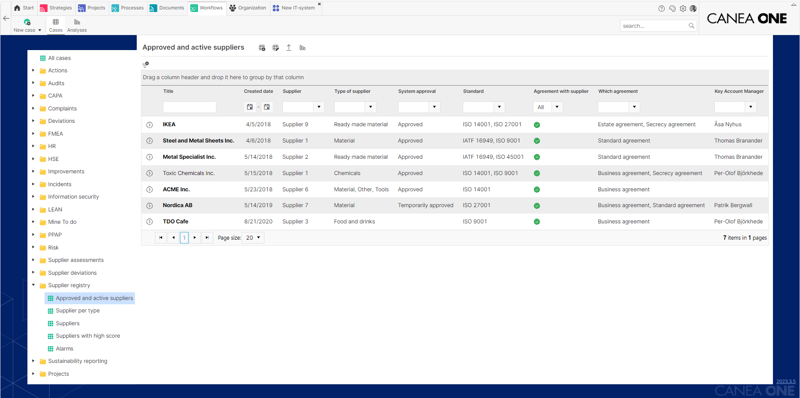Click the filter icon above the grid
The height and width of the screenshot is (398, 800).
point(145,64)
